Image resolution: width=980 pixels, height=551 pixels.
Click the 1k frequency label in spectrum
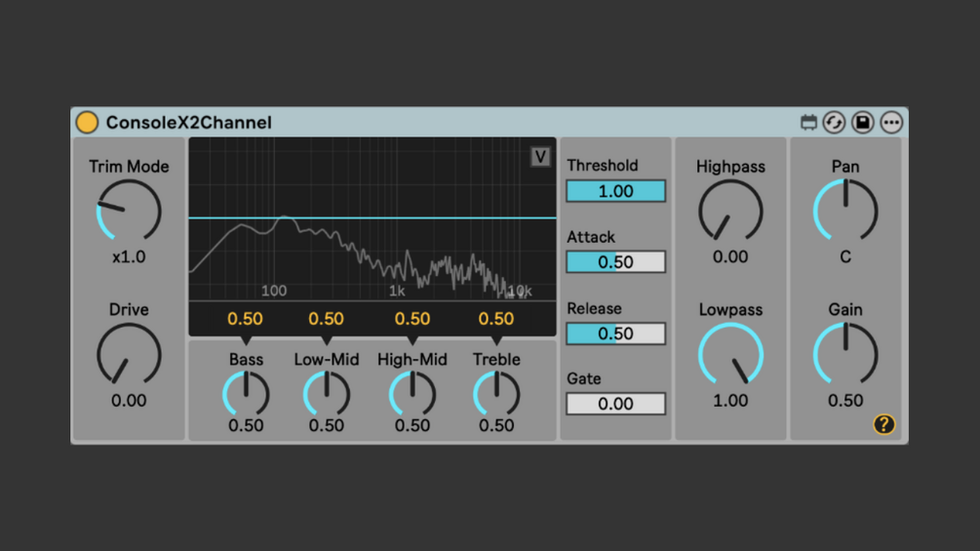(397, 292)
